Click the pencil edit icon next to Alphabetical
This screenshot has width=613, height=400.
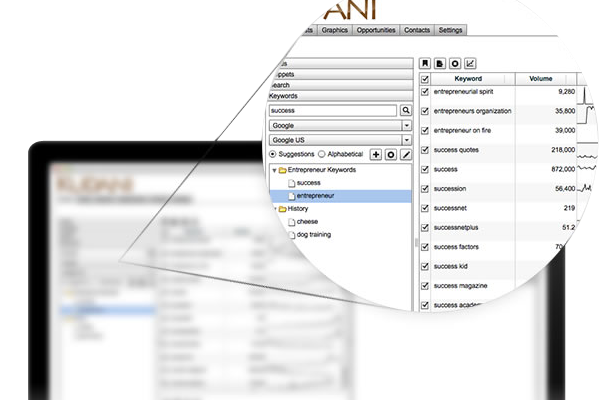click(x=406, y=154)
